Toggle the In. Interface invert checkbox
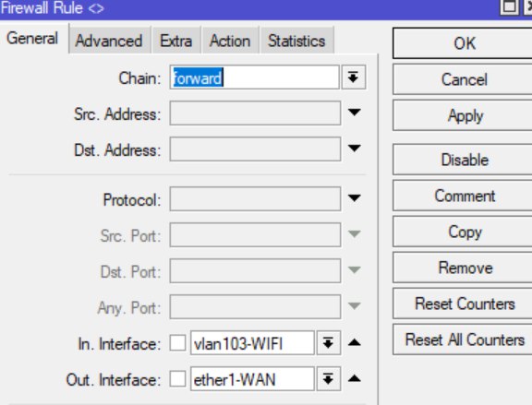532x405 pixels. [x=177, y=343]
